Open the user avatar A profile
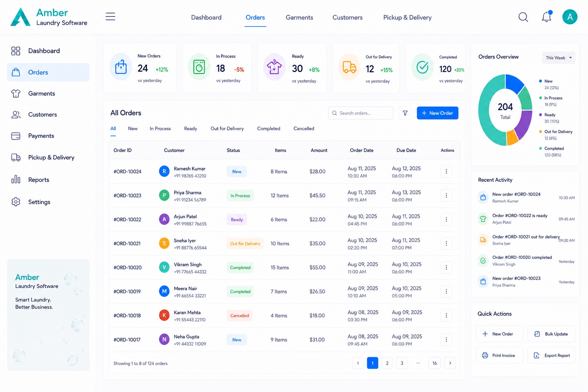 [570, 17]
